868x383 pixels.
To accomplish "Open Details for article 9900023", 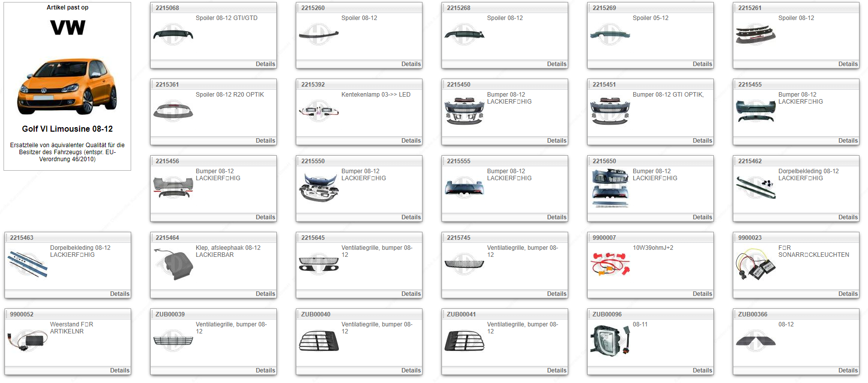I will click(847, 294).
